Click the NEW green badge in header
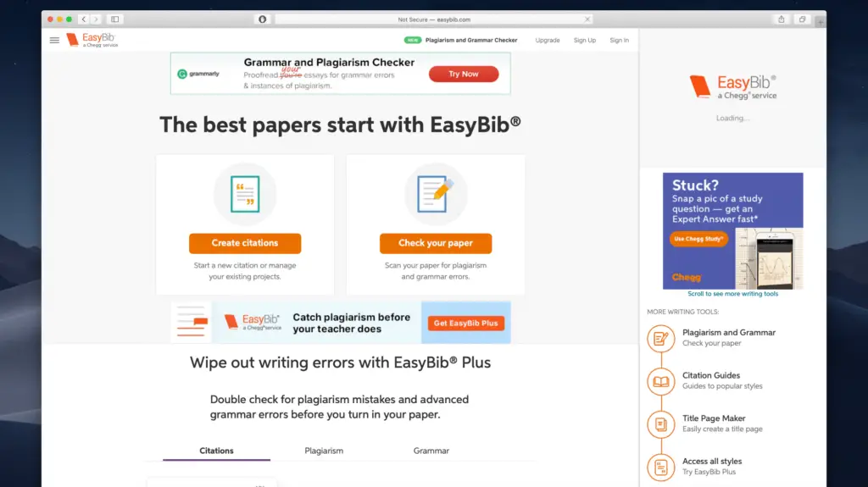 (x=413, y=40)
